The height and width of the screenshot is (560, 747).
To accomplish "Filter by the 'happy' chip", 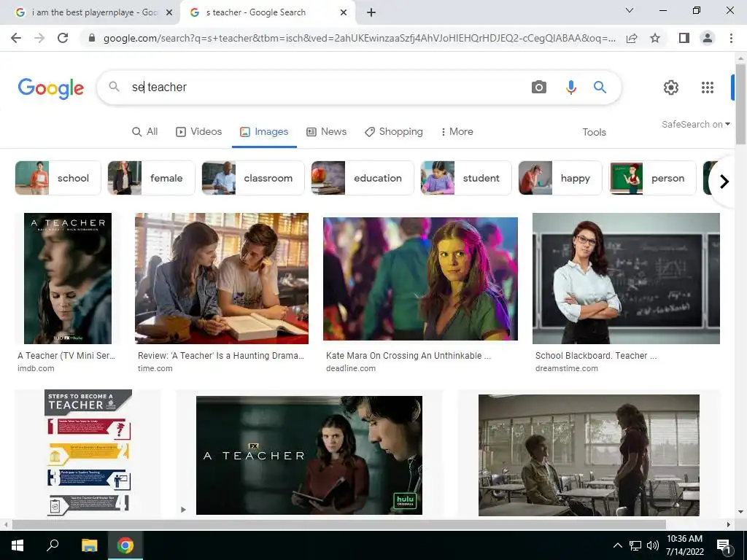I will [560, 178].
